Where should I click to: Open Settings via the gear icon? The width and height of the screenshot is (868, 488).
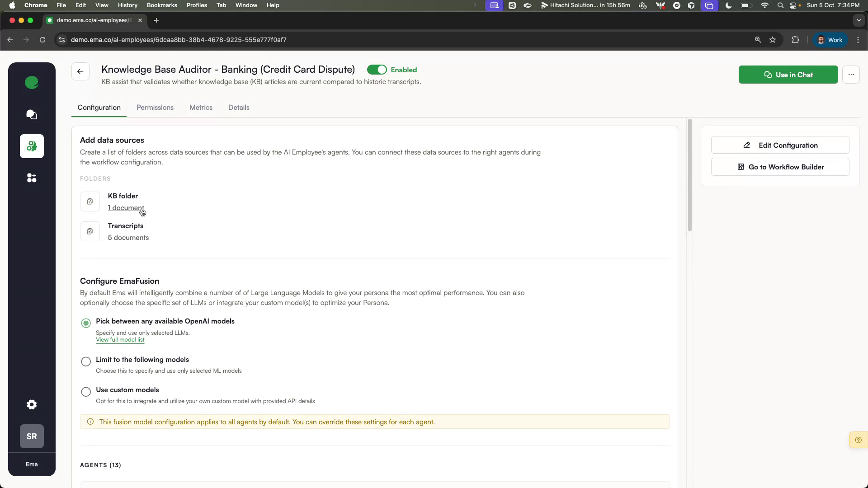[32, 404]
